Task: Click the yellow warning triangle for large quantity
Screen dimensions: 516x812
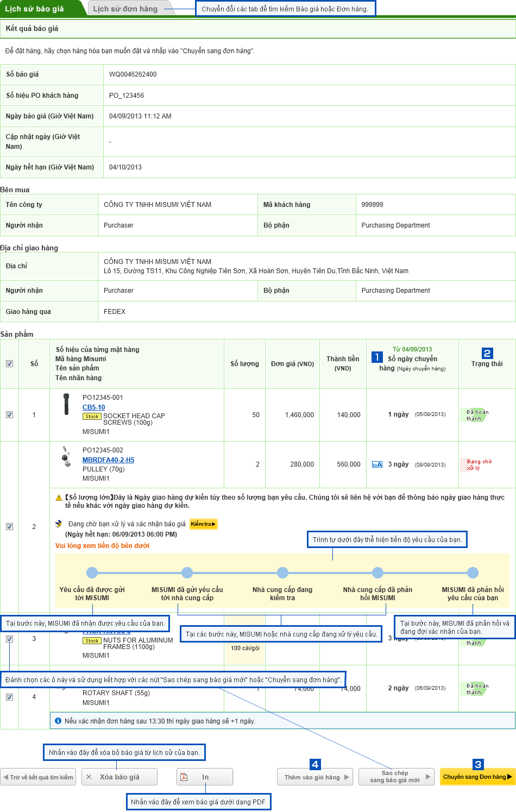Action: point(59,498)
